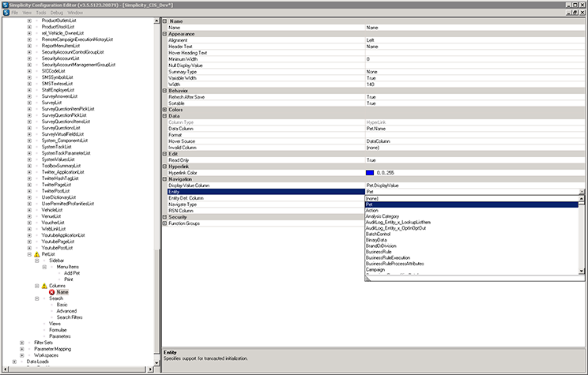This screenshot has width=588, height=375.
Task: Select the Sidebar tree node
Action: pyautogui.click(x=57, y=261)
